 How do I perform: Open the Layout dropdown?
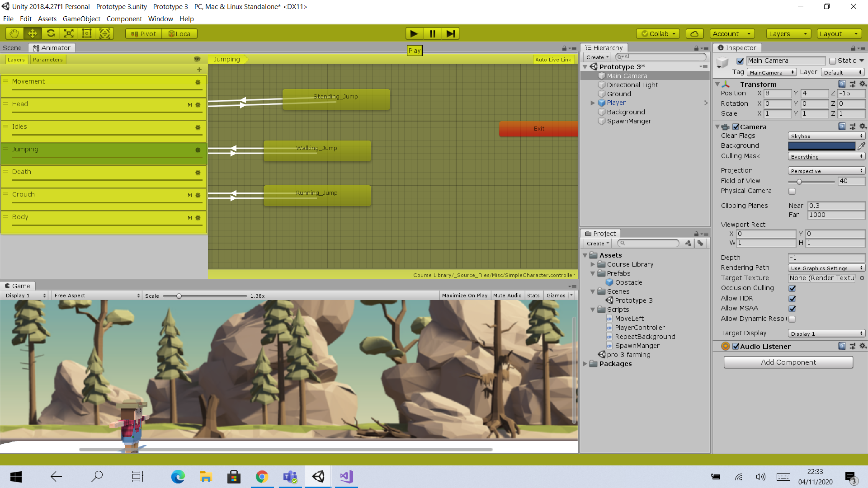click(839, 33)
